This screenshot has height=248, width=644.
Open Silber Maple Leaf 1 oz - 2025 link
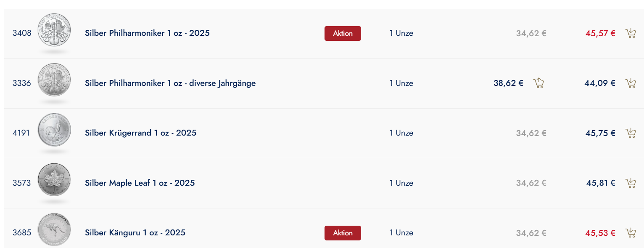click(140, 183)
